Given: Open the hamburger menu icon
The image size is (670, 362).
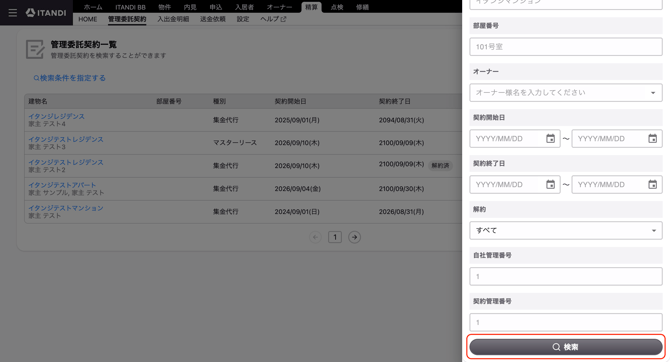Looking at the screenshot, I should 13,13.
